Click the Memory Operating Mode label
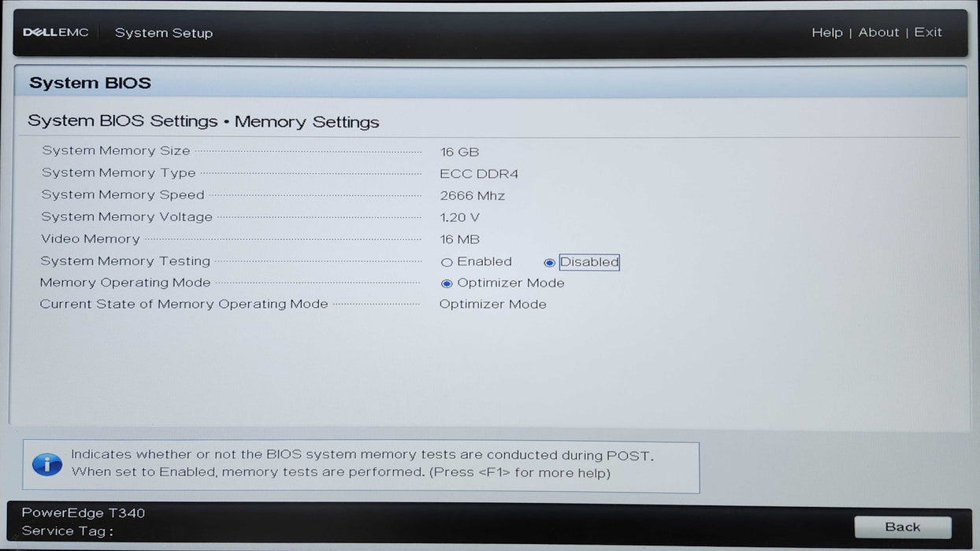The image size is (980, 551). click(125, 283)
